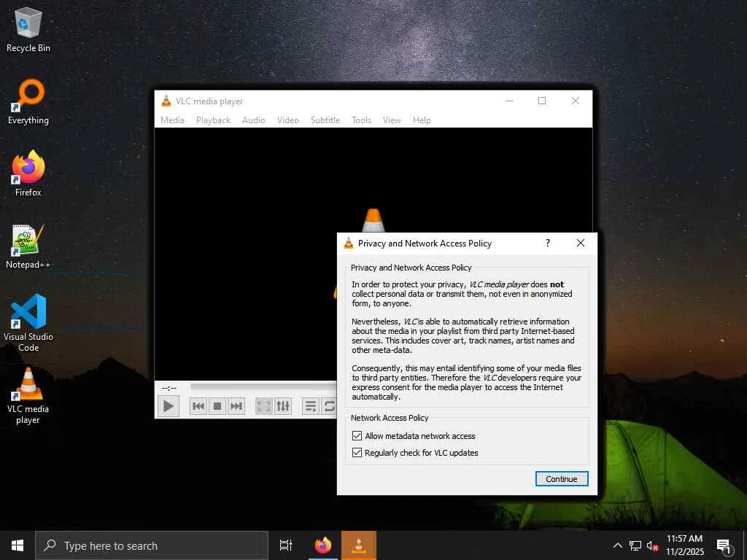
Task: Click the VLC play button
Action: [169, 406]
